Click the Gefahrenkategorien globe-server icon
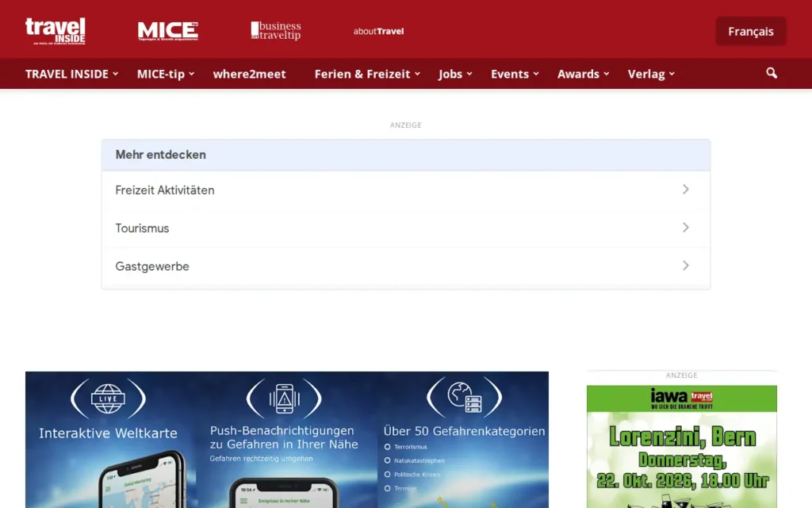 point(465,398)
